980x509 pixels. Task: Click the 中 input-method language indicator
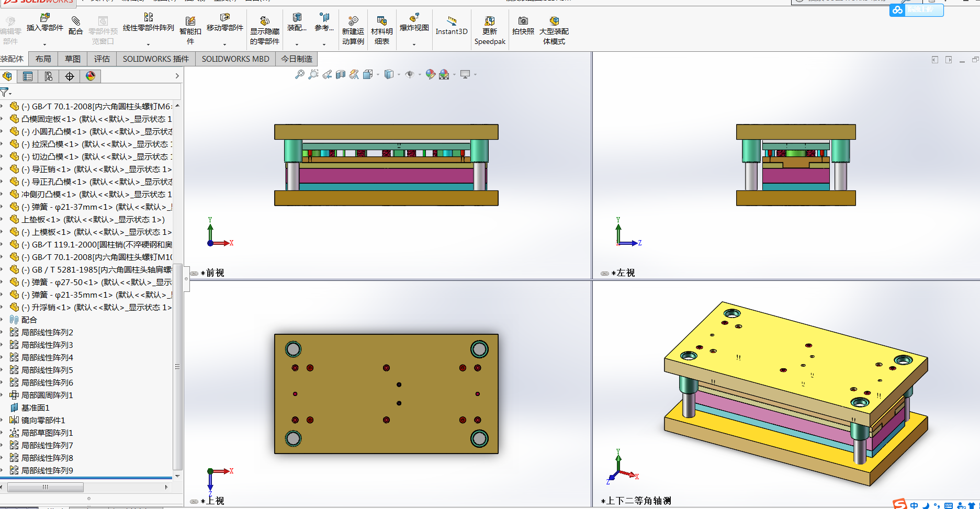pyautogui.click(x=914, y=505)
